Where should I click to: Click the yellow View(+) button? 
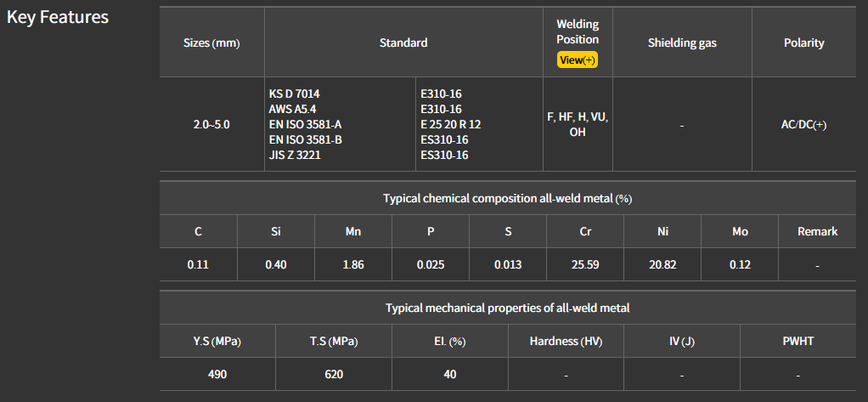coord(578,60)
